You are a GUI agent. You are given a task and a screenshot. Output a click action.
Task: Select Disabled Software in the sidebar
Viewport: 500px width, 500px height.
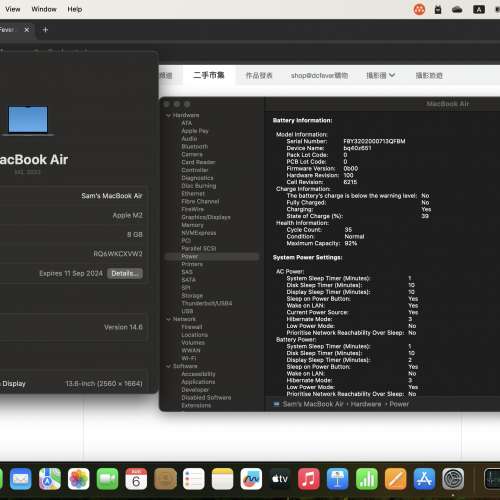click(206, 398)
